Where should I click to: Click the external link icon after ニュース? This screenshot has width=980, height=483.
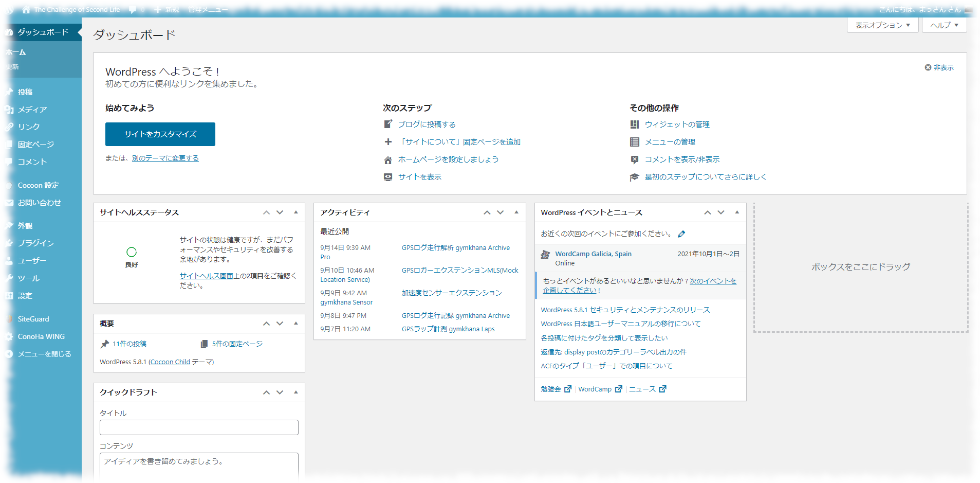click(x=663, y=389)
